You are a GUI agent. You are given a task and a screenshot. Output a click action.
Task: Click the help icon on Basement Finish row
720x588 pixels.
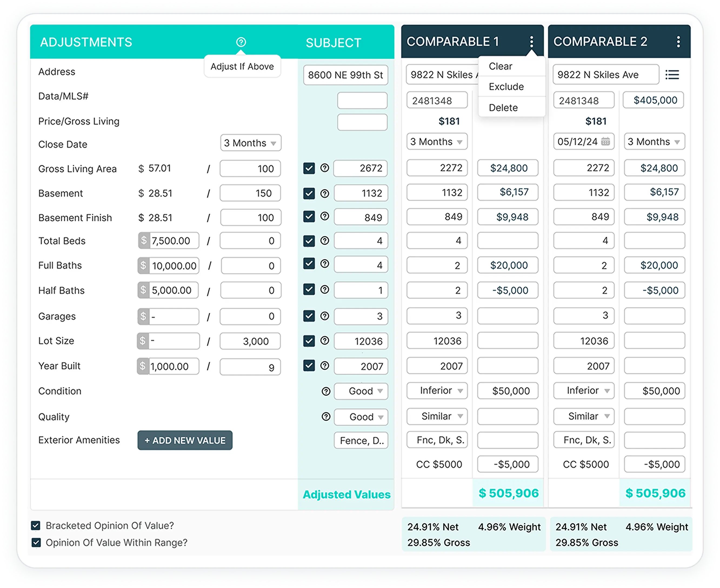pos(325,216)
